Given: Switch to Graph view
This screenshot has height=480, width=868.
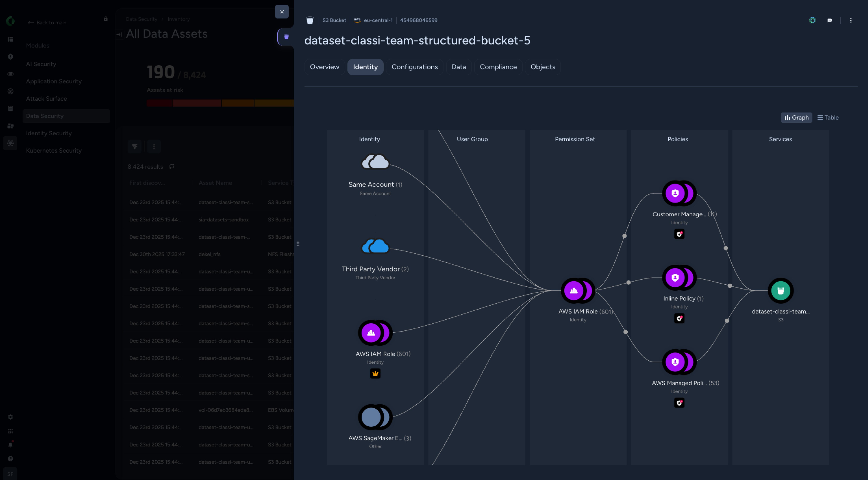Looking at the screenshot, I should click(796, 117).
